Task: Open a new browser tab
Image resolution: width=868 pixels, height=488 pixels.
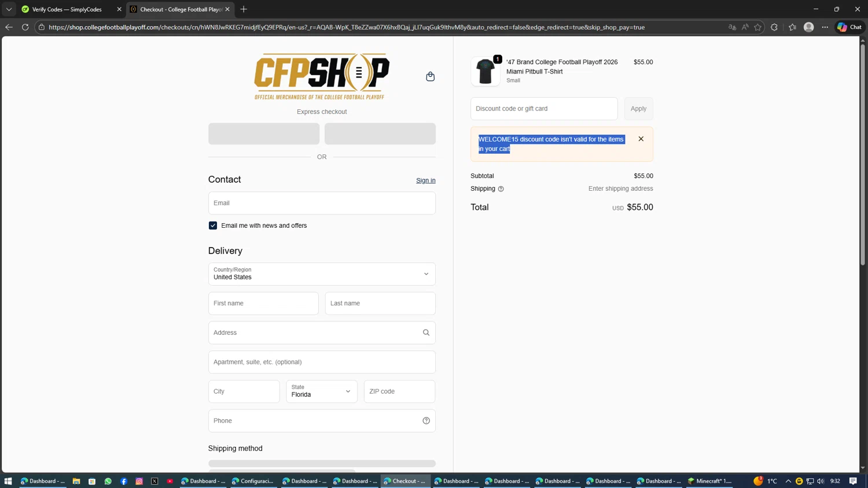Action: coord(244,9)
